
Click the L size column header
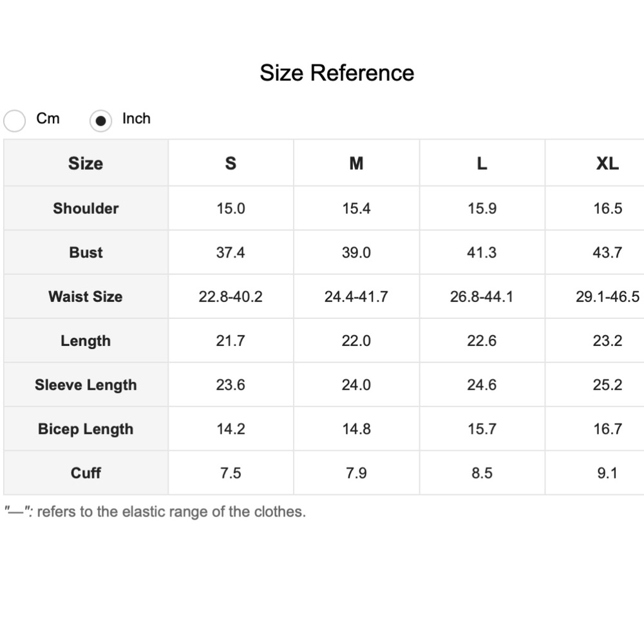(x=482, y=164)
